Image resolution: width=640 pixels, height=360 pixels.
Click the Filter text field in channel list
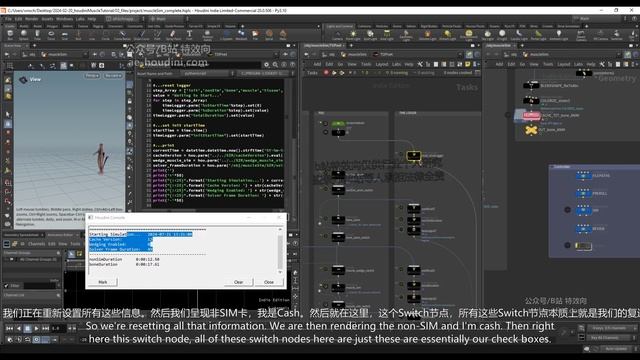[39, 286]
